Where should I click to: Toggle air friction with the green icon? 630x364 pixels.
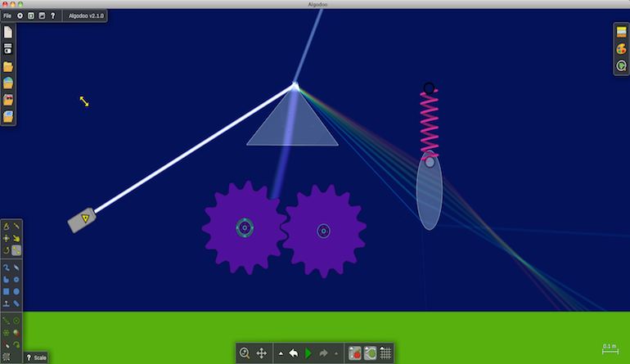(x=370, y=353)
